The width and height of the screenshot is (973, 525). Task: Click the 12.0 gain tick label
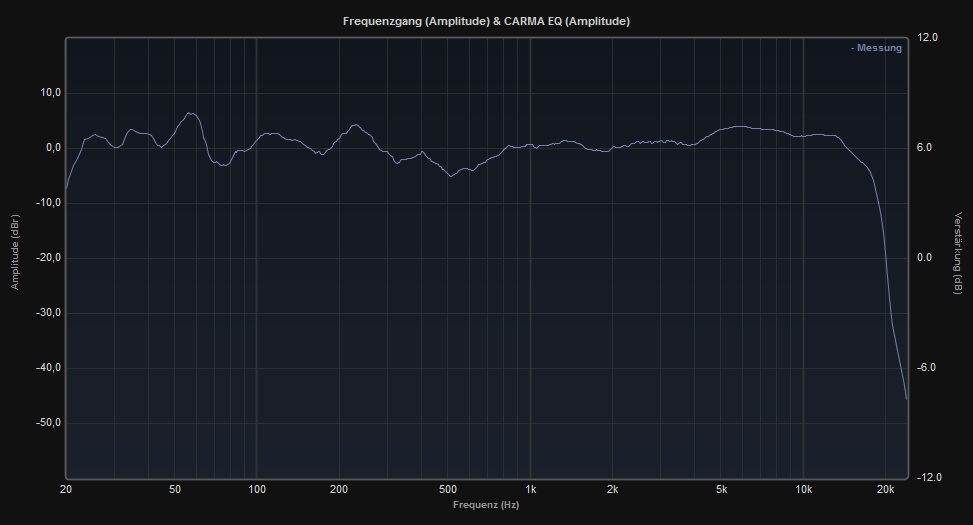pyautogui.click(x=927, y=38)
